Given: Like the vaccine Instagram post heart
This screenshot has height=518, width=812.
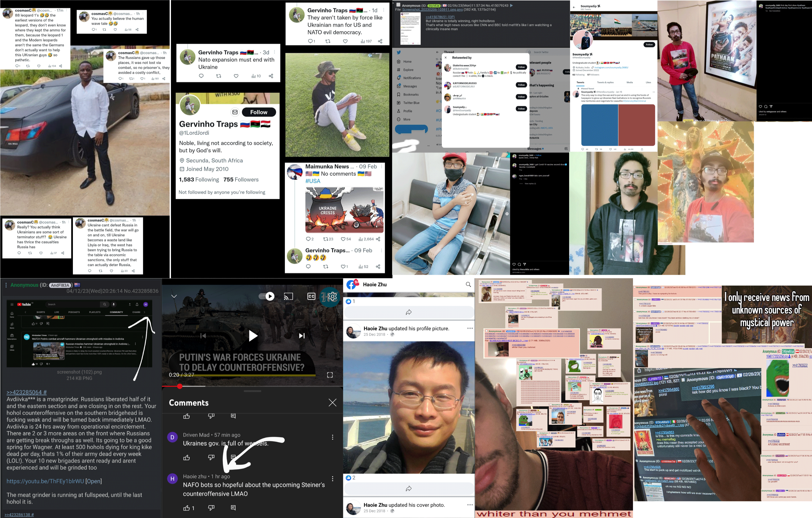Looking at the screenshot, I should (x=514, y=265).
